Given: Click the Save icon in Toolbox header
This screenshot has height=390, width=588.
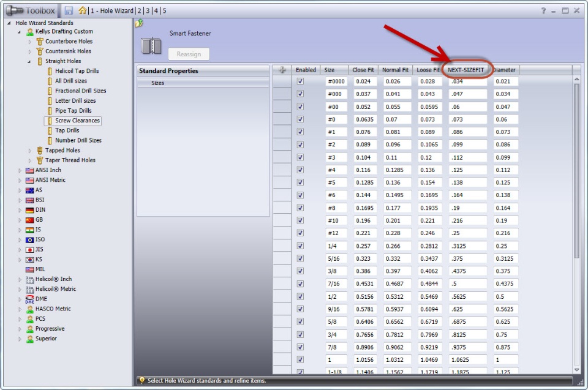Looking at the screenshot, I should click(x=69, y=10).
